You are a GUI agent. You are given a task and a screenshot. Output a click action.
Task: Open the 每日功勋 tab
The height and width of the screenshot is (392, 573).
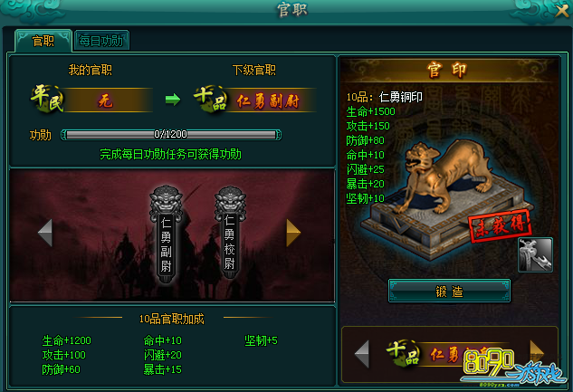(x=101, y=41)
